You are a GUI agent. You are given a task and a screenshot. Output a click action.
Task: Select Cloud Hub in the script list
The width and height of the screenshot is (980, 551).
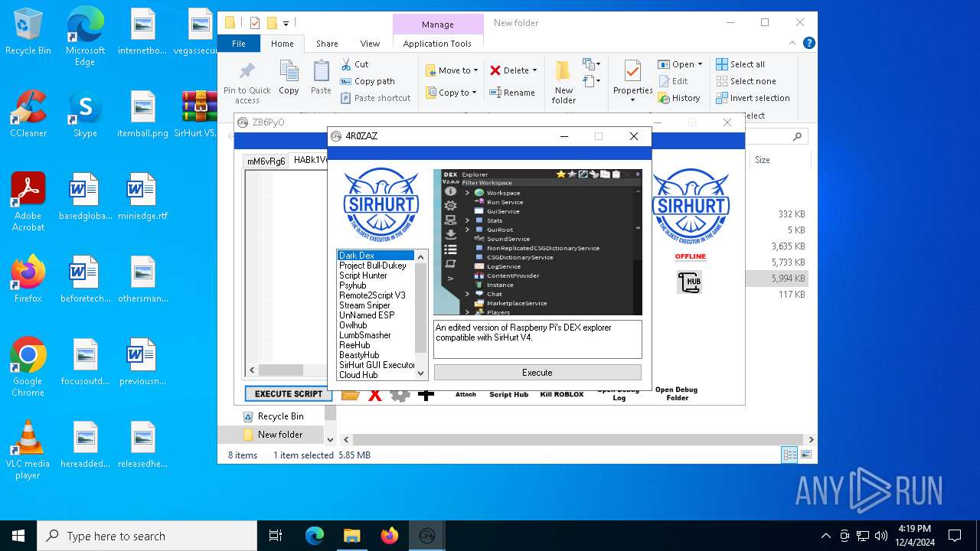358,375
